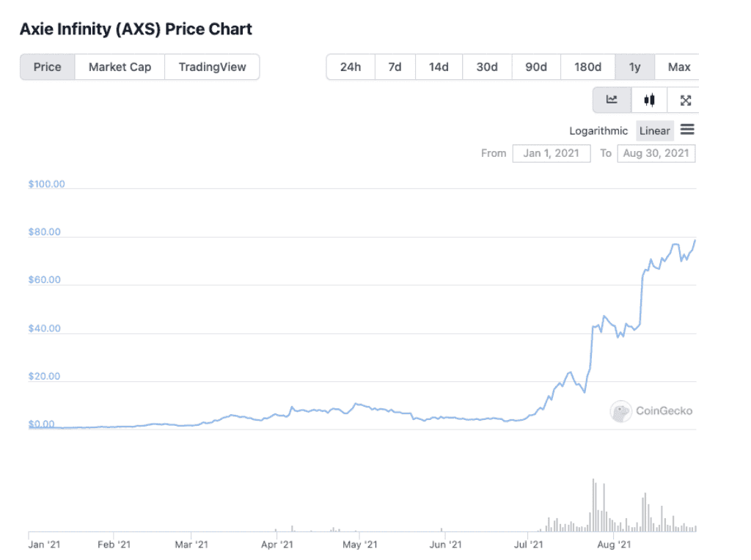Set time range to 90d
The height and width of the screenshot is (560, 751).
pyautogui.click(x=536, y=67)
